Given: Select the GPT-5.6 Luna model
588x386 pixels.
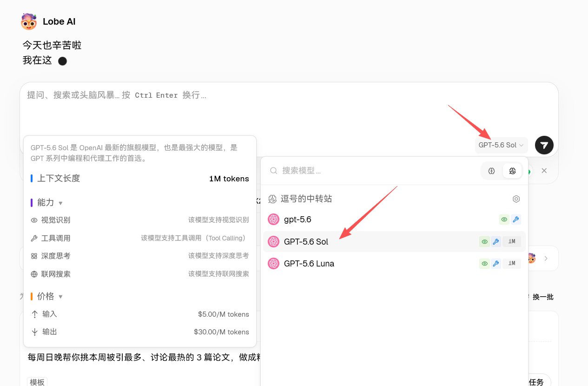Looking at the screenshot, I should (394, 264).
